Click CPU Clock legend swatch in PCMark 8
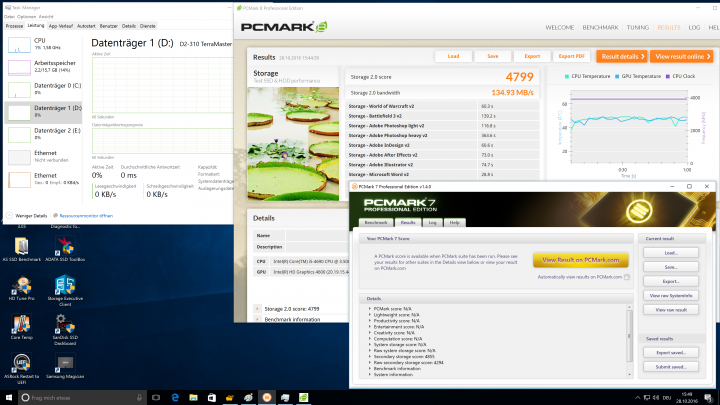Image resolution: width=720 pixels, height=405 pixels. 668,76
